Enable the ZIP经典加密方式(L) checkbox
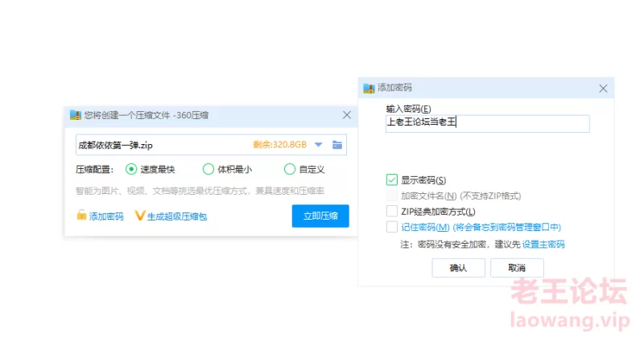644x338 pixels. [x=392, y=211]
